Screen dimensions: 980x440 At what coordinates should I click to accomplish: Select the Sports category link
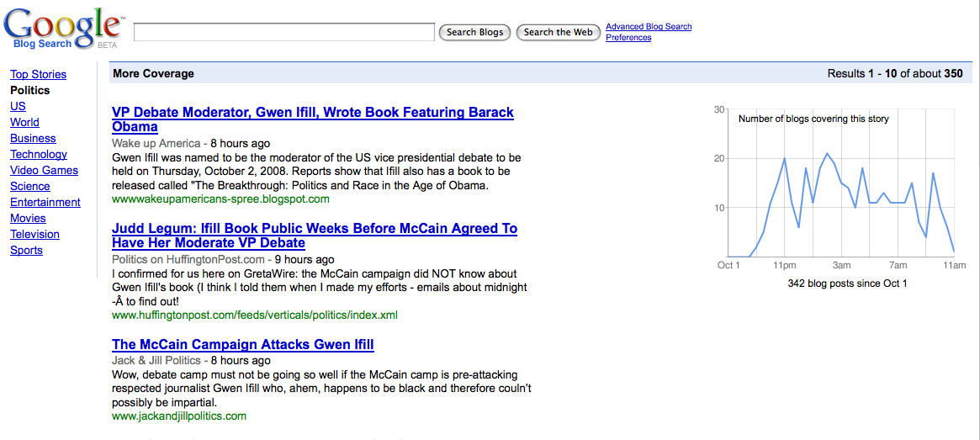coord(26,250)
